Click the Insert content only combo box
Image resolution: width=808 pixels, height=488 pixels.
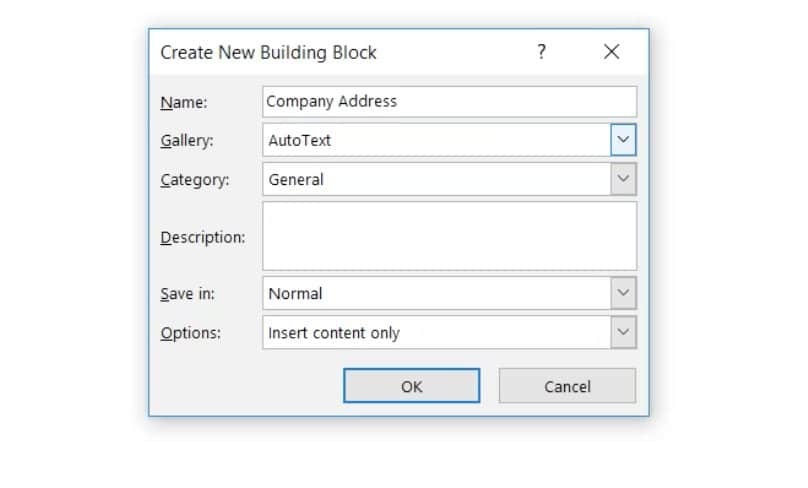tap(437, 333)
